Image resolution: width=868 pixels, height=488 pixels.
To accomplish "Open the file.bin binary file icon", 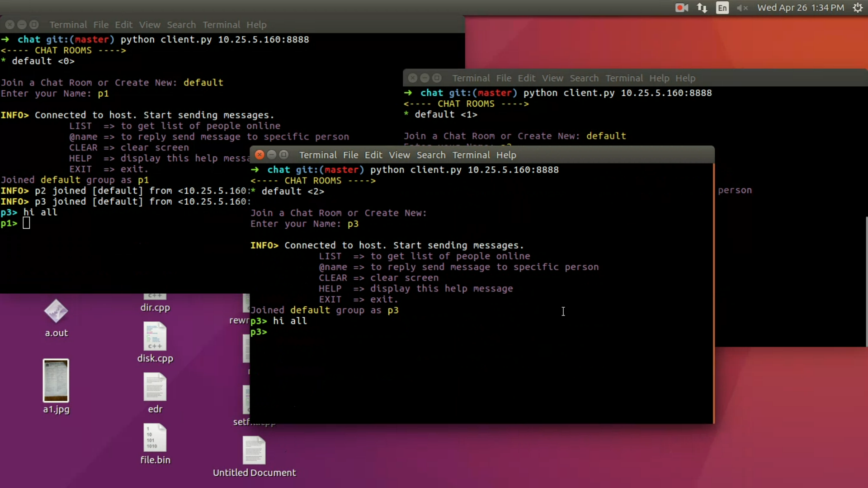I will pyautogui.click(x=155, y=438).
